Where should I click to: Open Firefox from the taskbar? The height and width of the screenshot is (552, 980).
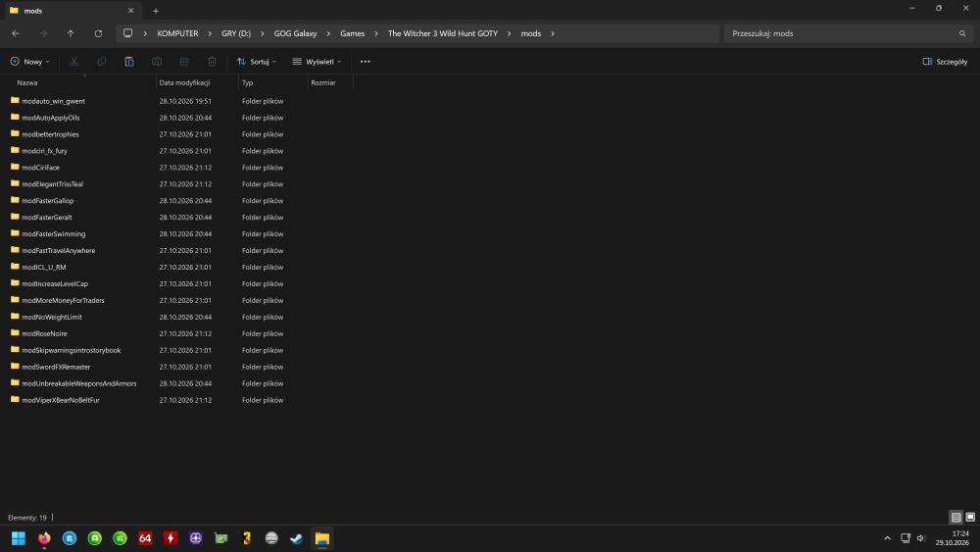[44, 538]
